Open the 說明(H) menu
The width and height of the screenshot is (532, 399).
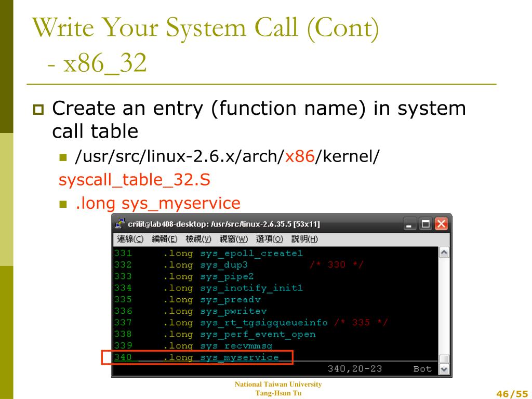click(304, 239)
